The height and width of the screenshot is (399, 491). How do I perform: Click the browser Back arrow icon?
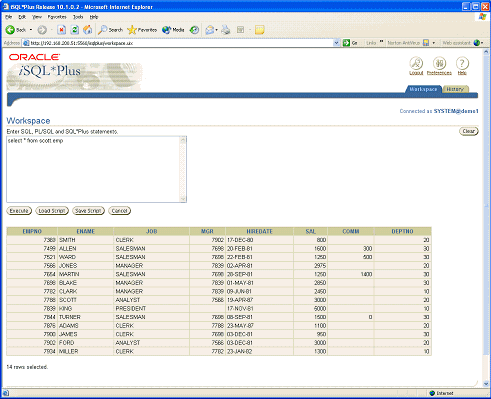coord(10,30)
